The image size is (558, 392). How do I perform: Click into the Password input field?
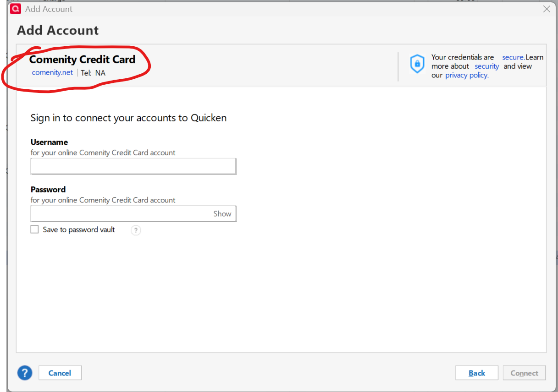click(120, 214)
